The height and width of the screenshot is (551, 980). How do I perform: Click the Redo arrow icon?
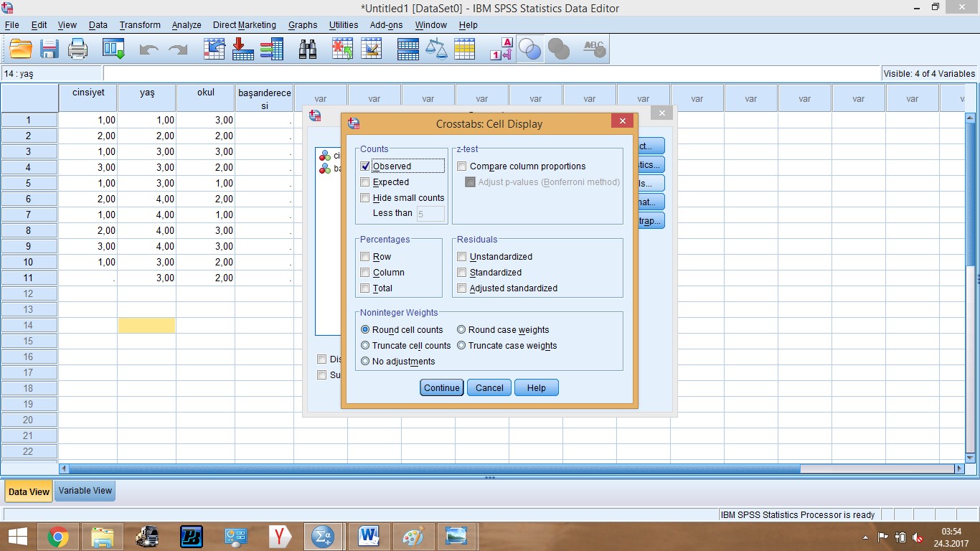click(x=177, y=49)
